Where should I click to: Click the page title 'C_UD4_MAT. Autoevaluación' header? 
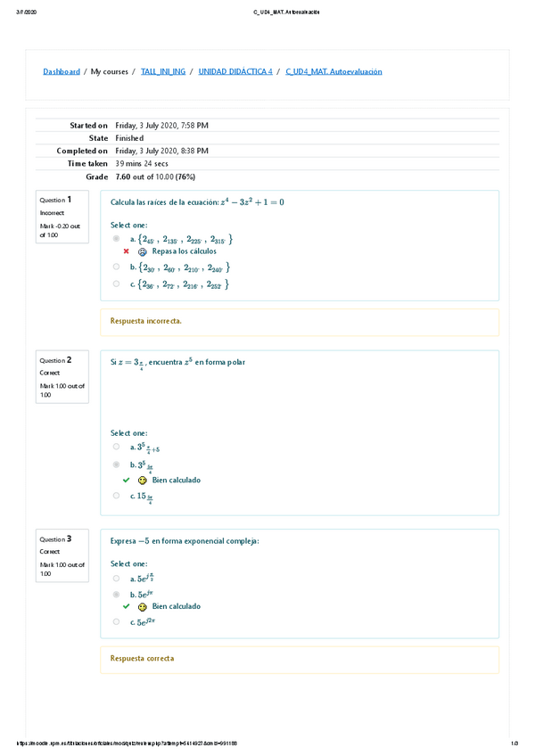(286, 12)
